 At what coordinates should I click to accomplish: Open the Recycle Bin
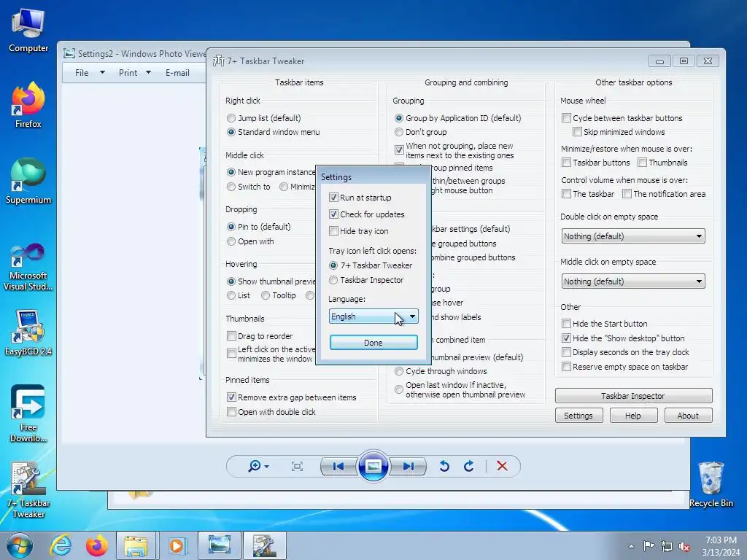[711, 484]
